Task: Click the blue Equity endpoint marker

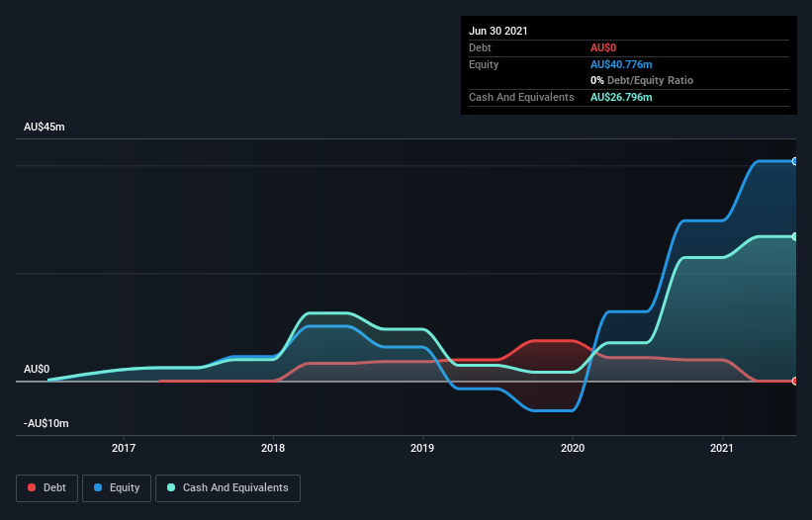Action: click(794, 161)
